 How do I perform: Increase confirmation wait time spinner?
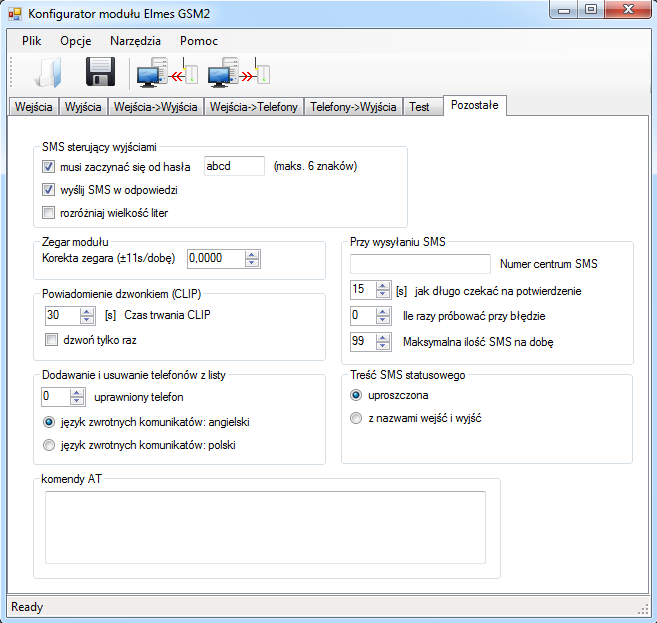pos(383,286)
